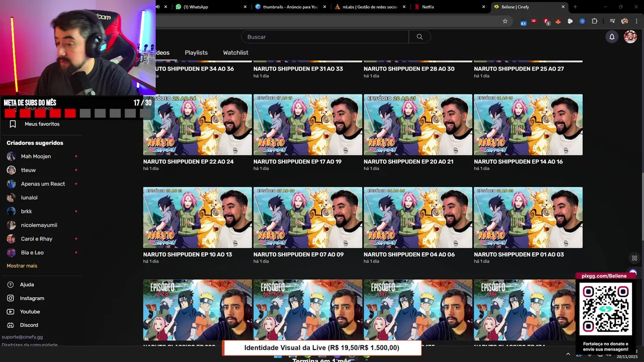Click the red extension icon with badge 1
Image resolution: width=644 pixels, height=362 pixels.
546,21
